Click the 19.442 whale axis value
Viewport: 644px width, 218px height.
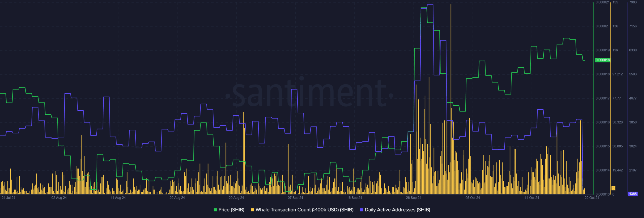[618, 170]
